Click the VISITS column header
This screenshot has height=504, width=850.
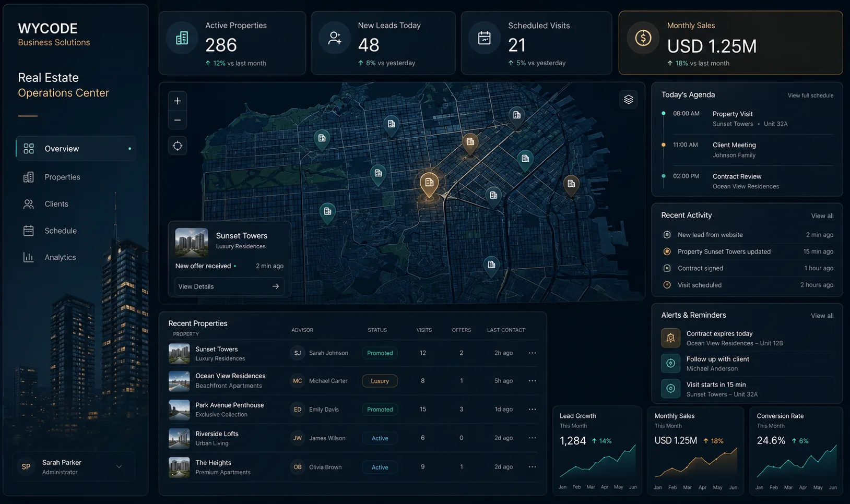[424, 330]
